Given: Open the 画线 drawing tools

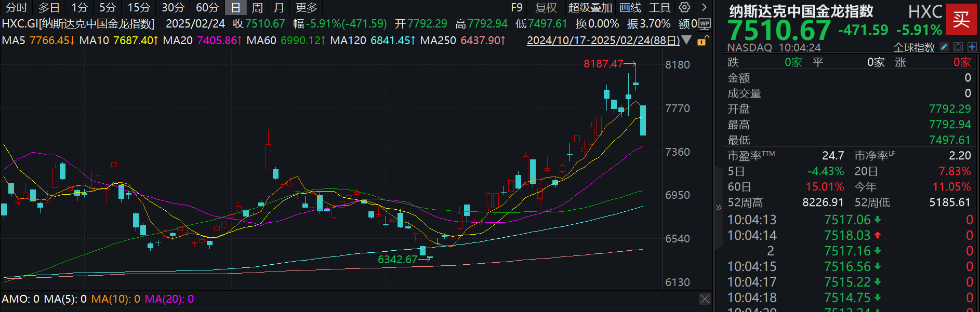Looking at the screenshot, I should (630, 7).
